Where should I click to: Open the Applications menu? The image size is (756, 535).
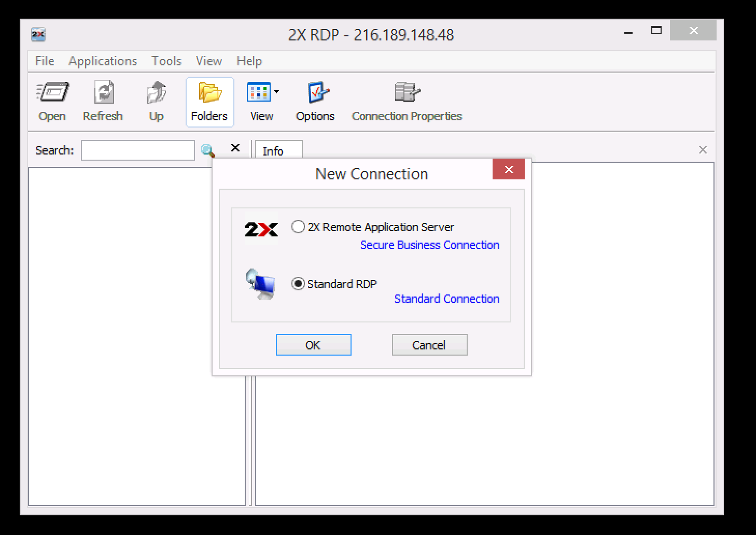(x=102, y=61)
